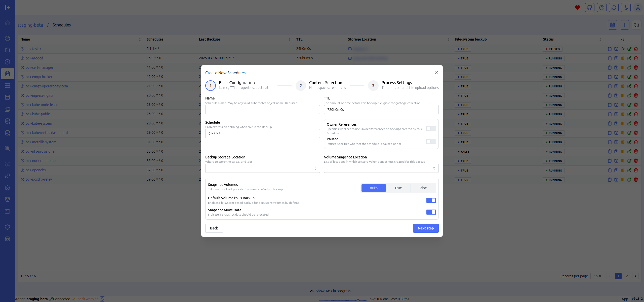Click the calendar toolbar button above the table
This screenshot has width=644, height=302.
coord(613,25)
